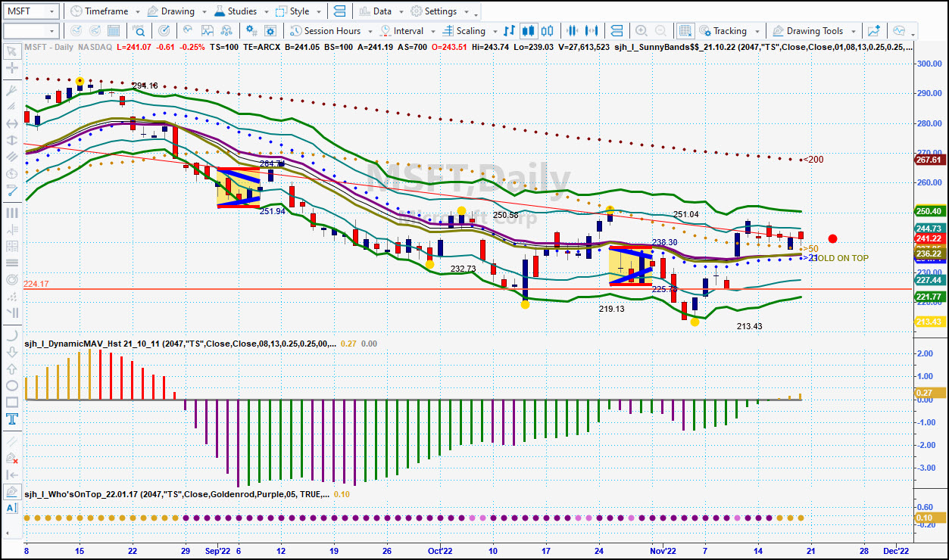This screenshot has width=949, height=560.
Task: Select the vertical double-arrow line tool
Action: (x=11, y=140)
